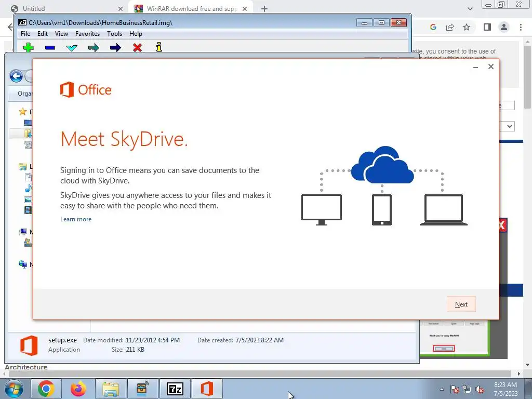The height and width of the screenshot is (399, 532).
Task: Open the Favorites menu in 7-Zip
Action: tap(87, 34)
